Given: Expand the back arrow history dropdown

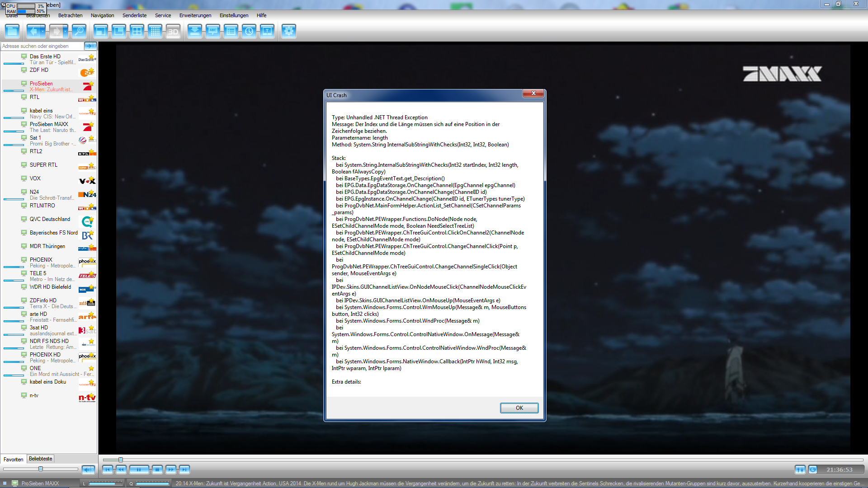Looking at the screenshot, I should coord(43,31).
